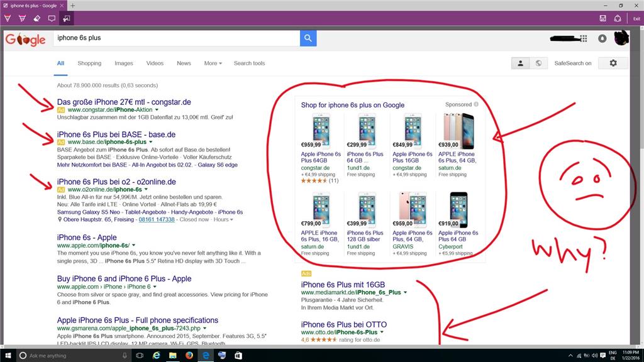Save the web note
Viewport: 644px width, 362px height.
[603, 18]
